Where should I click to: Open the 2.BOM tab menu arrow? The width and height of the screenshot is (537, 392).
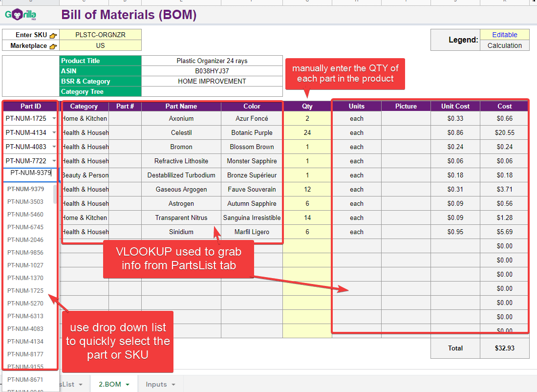[128, 385]
